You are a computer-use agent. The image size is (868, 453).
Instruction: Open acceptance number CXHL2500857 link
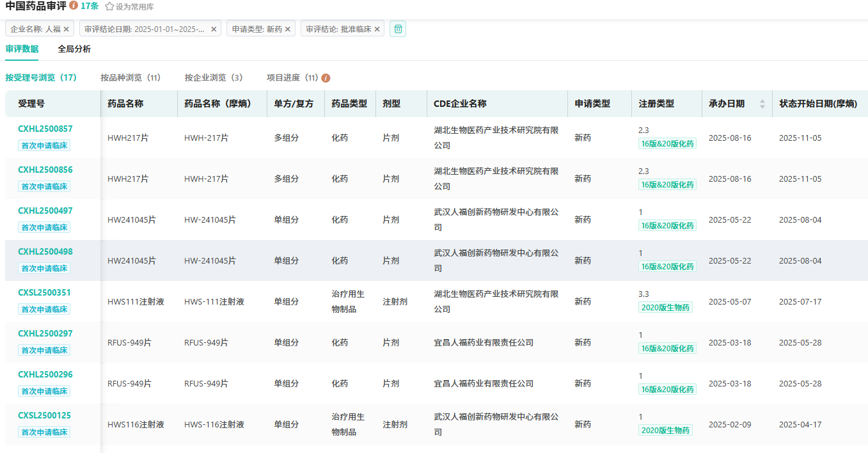tap(45, 129)
